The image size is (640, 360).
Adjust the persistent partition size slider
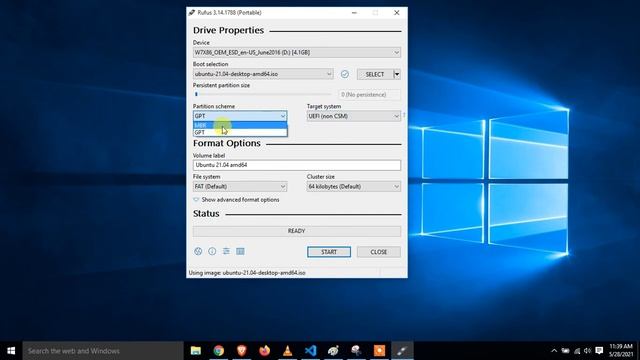click(x=263, y=94)
